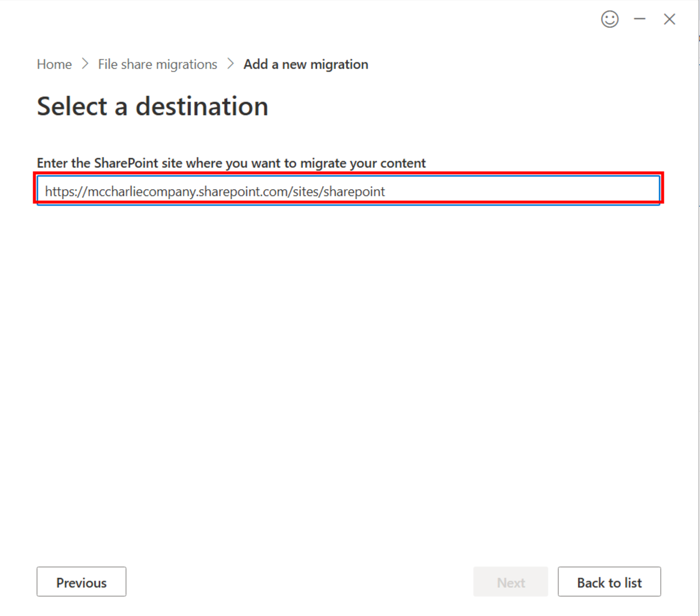Screen dimensions: 700x616
Task: Click the minimize icon in the title bar
Action: (639, 19)
